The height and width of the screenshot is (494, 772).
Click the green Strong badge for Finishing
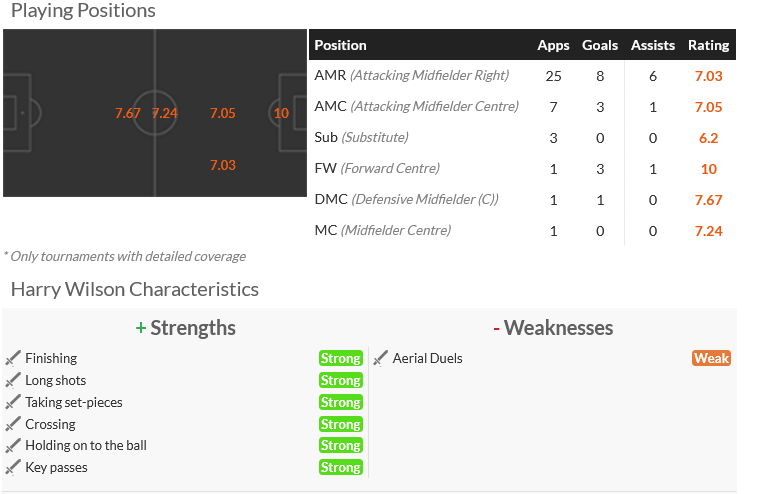(x=340, y=358)
